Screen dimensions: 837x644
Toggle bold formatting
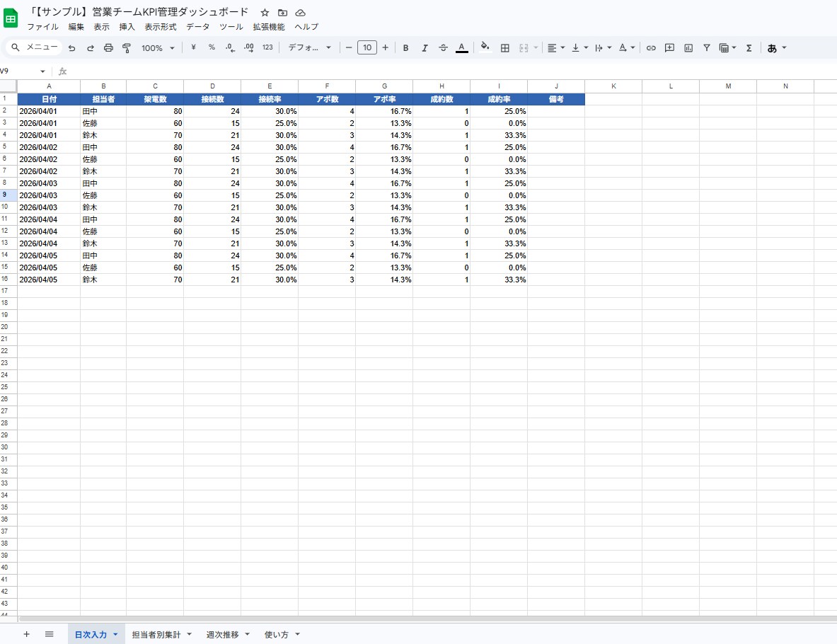pyautogui.click(x=405, y=48)
